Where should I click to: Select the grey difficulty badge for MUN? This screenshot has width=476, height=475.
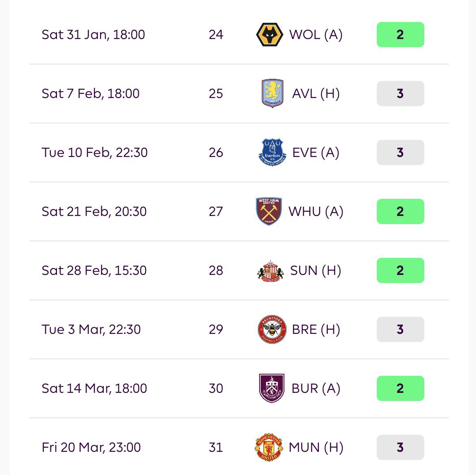point(400,447)
